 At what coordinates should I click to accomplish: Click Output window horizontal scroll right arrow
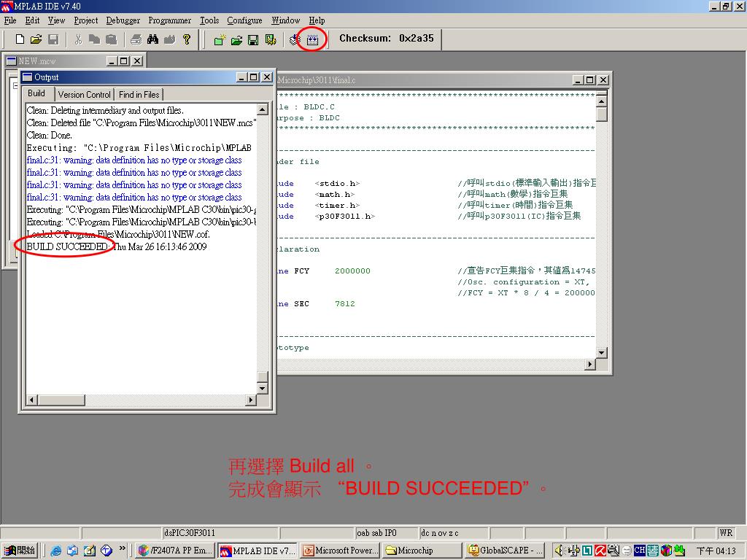tap(251, 400)
